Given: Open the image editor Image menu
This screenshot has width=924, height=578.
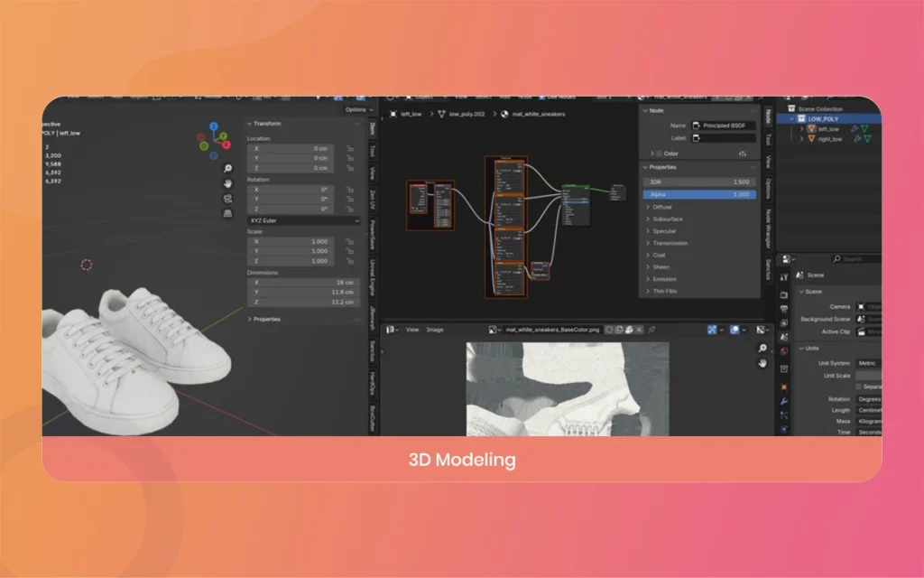Looking at the screenshot, I should [435, 330].
